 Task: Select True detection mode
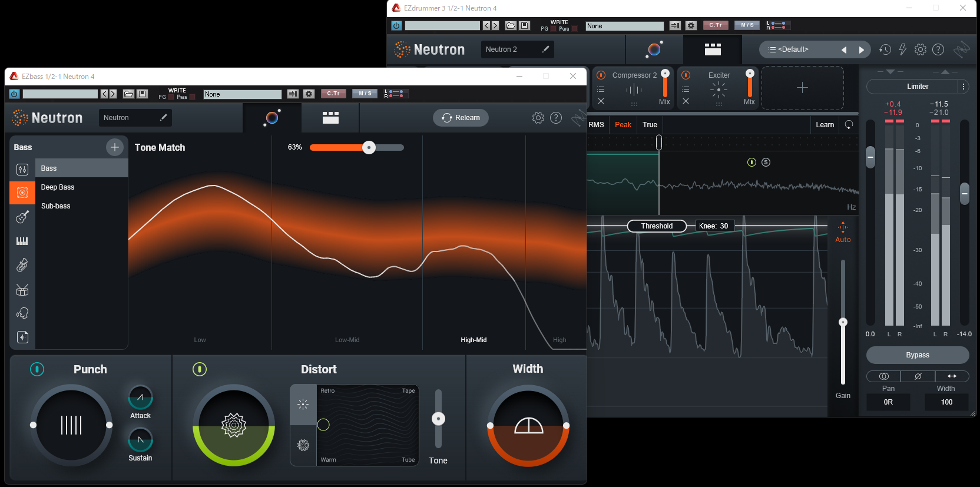pos(650,125)
